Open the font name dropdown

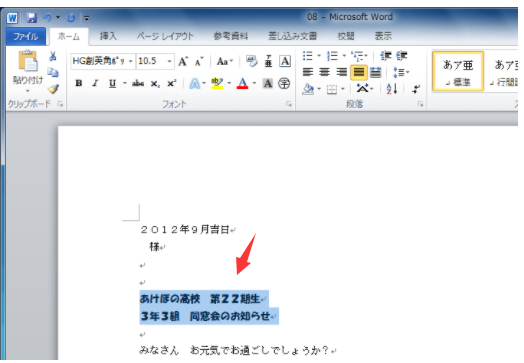(131, 61)
